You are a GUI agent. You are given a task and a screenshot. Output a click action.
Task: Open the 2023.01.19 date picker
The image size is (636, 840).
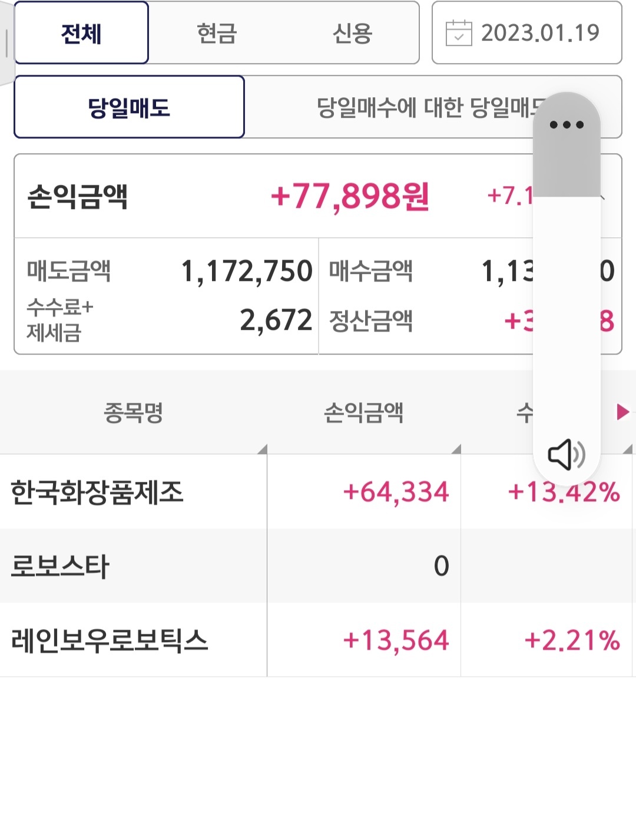click(x=539, y=33)
